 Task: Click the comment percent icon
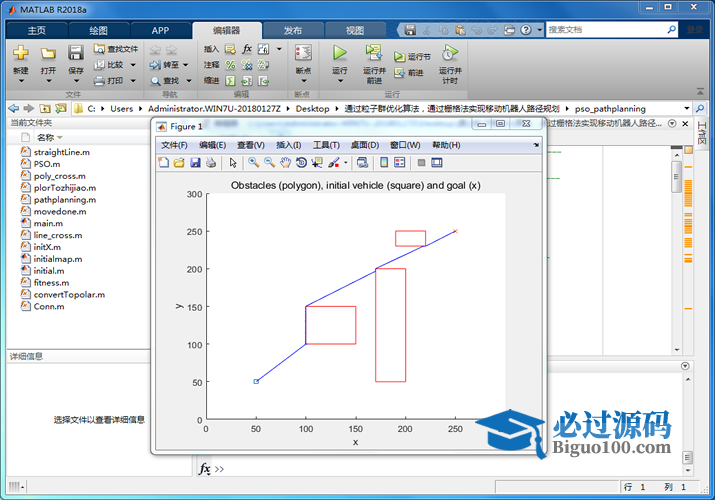tap(231, 65)
